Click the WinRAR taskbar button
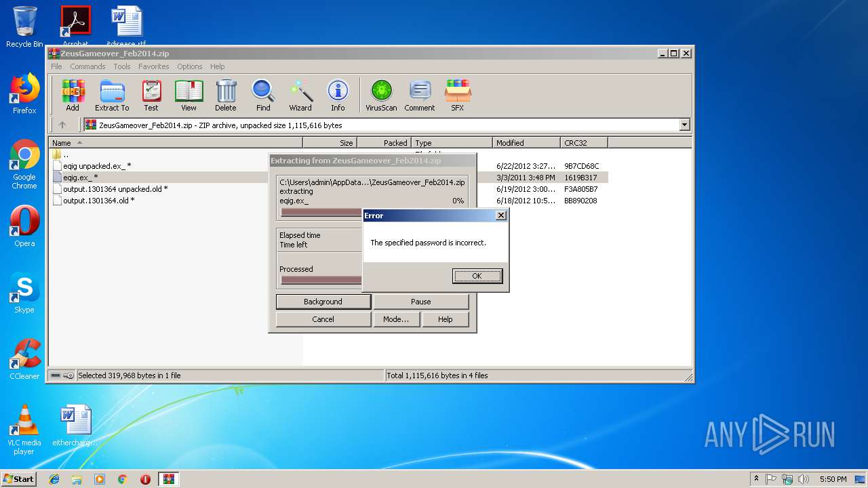 169,479
